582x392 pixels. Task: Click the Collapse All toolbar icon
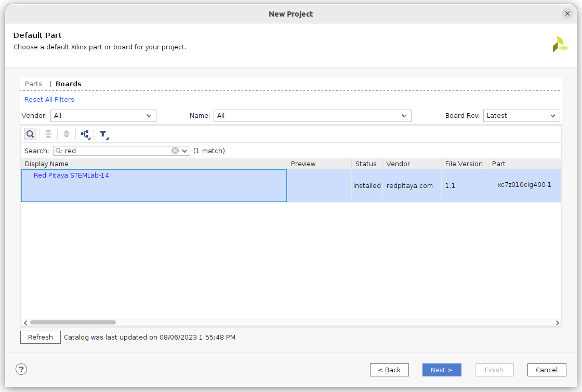point(48,134)
